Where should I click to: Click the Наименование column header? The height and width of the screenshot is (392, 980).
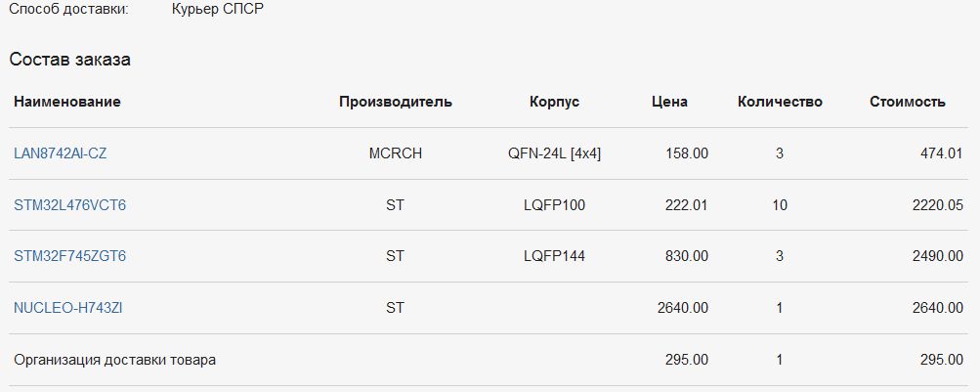point(67,102)
